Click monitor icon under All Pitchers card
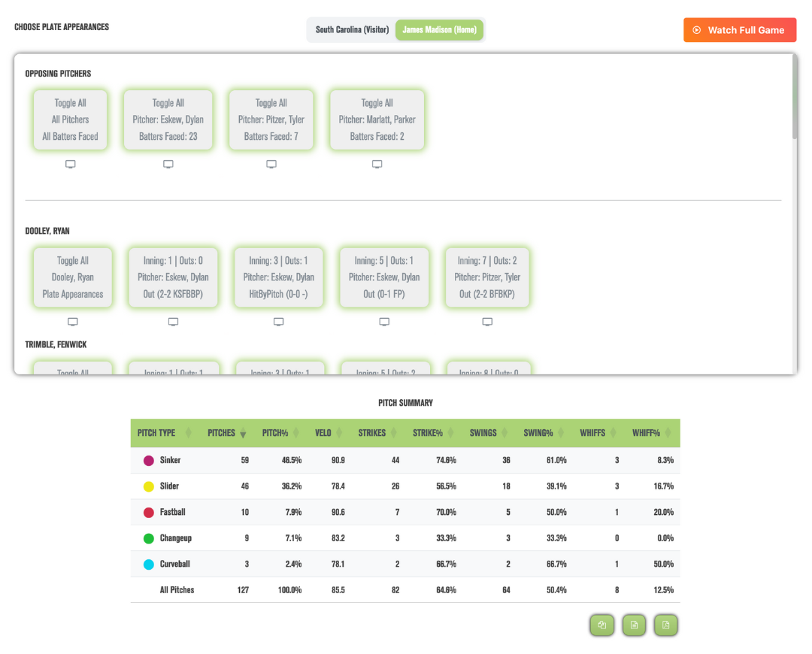This screenshot has height=654, width=812. [x=71, y=164]
